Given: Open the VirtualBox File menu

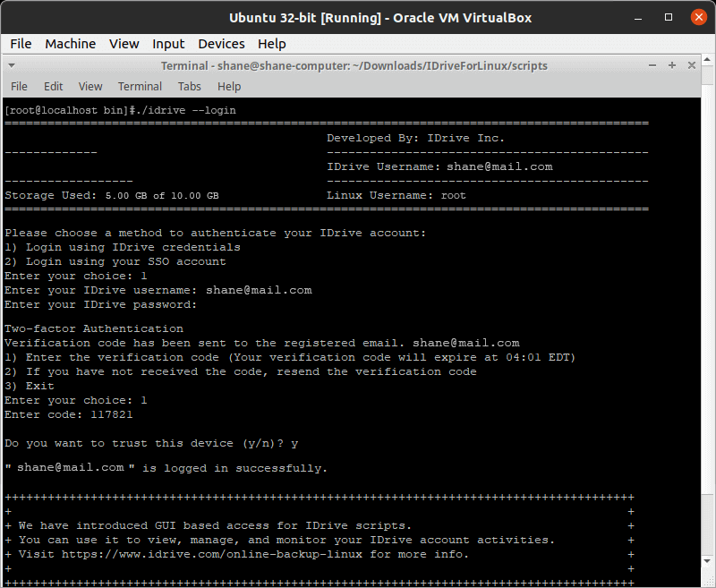Looking at the screenshot, I should tap(21, 44).
